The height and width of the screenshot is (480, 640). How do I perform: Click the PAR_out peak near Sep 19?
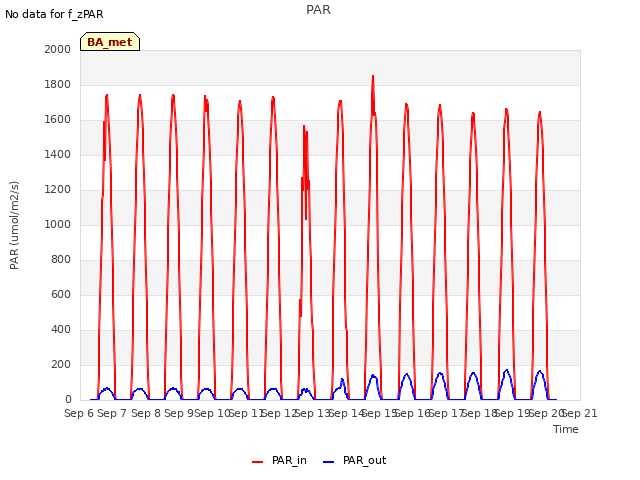(x=507, y=370)
